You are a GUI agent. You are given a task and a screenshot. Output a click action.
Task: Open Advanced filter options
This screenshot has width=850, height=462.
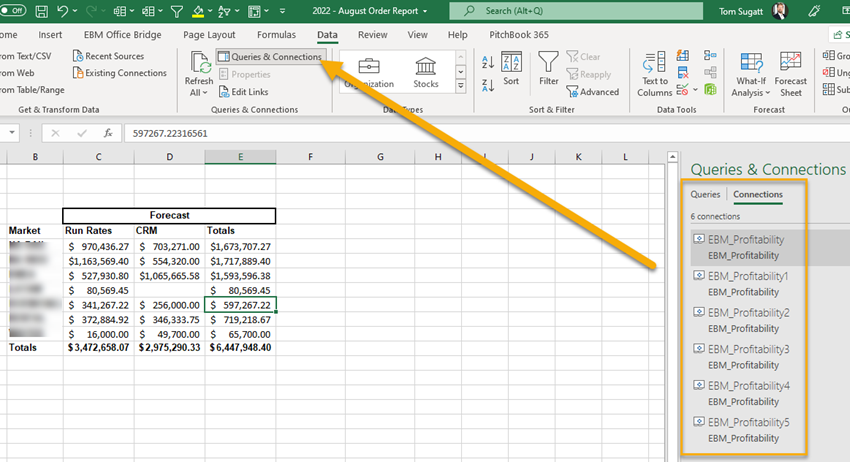pyautogui.click(x=592, y=92)
